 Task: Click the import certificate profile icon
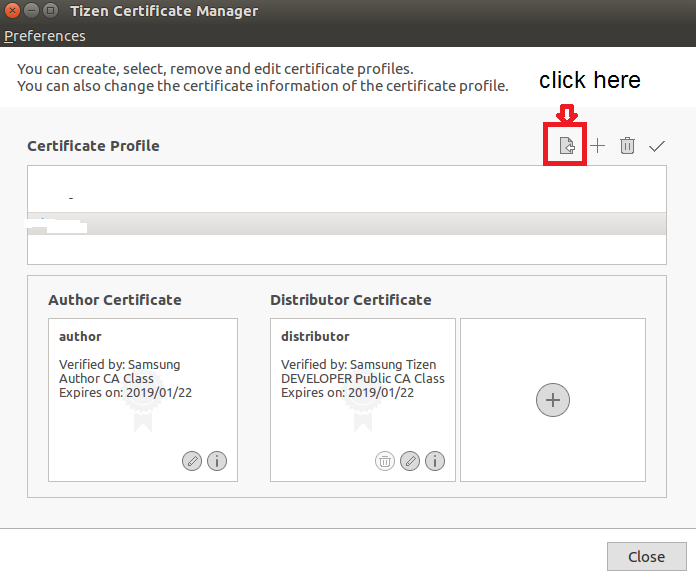click(x=566, y=146)
